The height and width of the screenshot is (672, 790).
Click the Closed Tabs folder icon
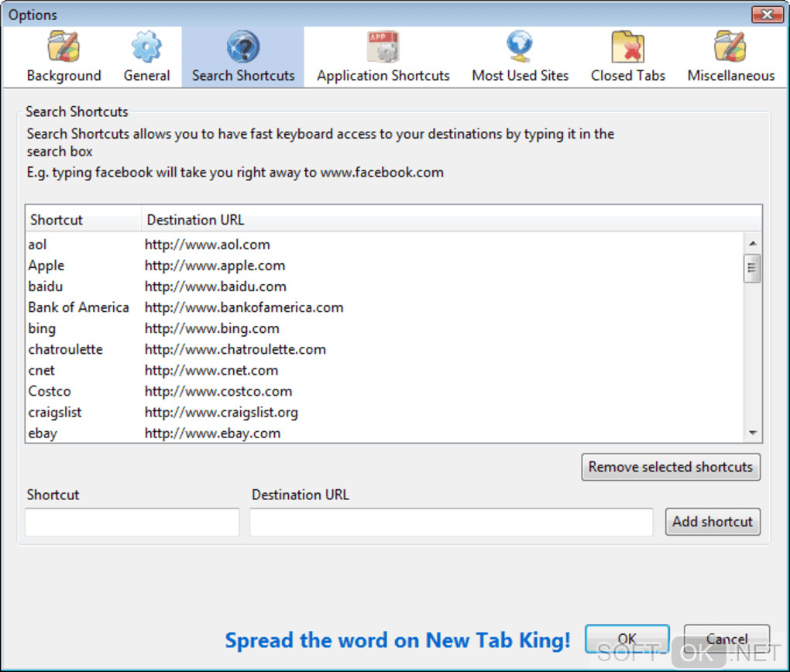click(x=628, y=47)
